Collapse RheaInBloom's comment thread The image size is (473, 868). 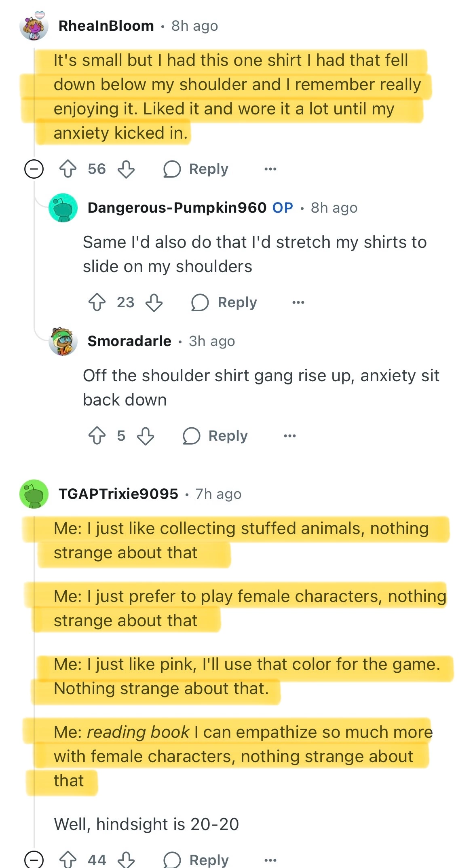click(34, 169)
